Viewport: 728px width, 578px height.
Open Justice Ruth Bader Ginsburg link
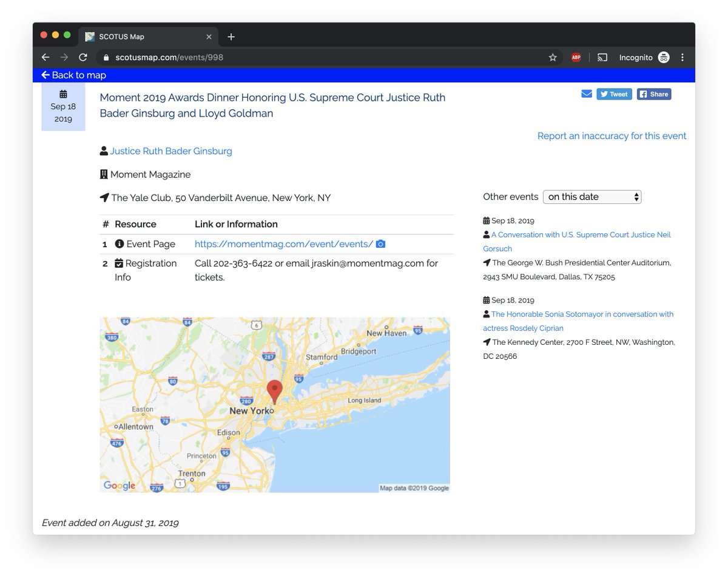[171, 151]
